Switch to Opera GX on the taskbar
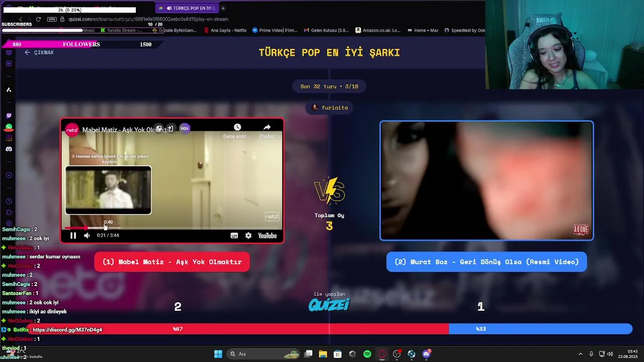Image resolution: width=644 pixels, height=362 pixels. [x=382, y=354]
